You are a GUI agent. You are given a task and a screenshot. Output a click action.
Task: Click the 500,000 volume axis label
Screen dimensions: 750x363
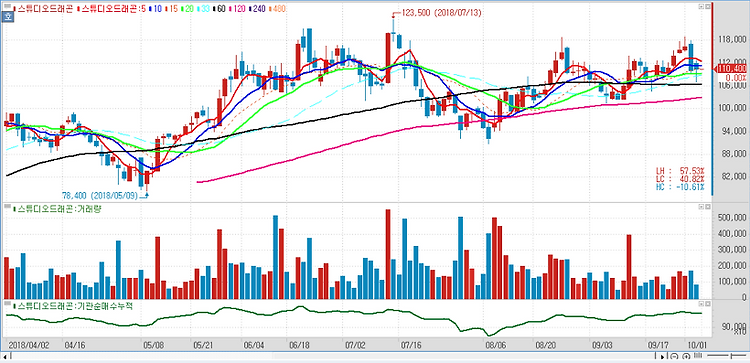click(x=731, y=218)
